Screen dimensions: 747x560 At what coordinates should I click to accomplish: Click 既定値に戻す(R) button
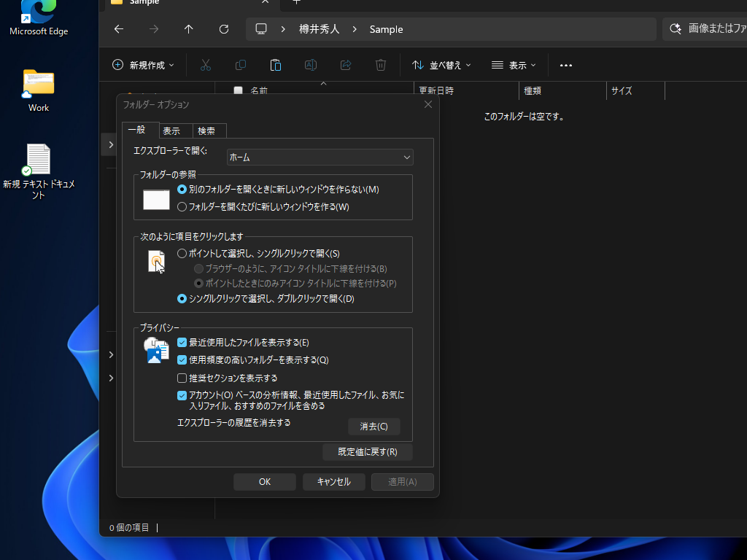tap(368, 452)
